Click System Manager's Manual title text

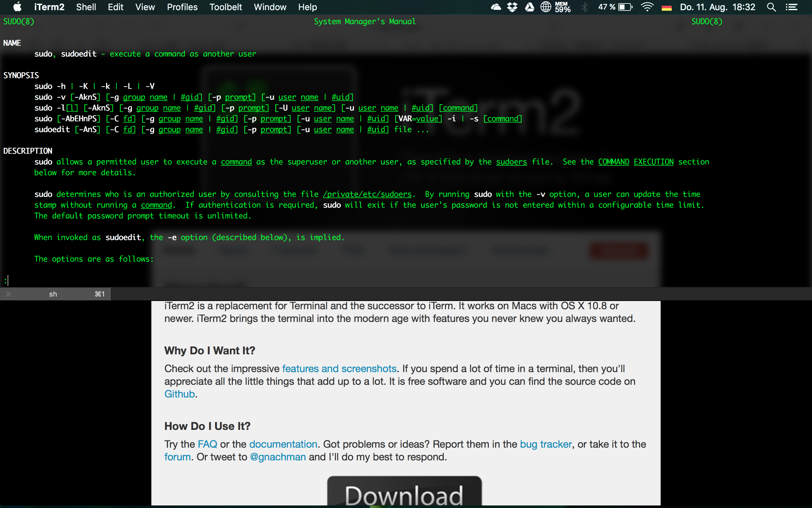coord(365,22)
